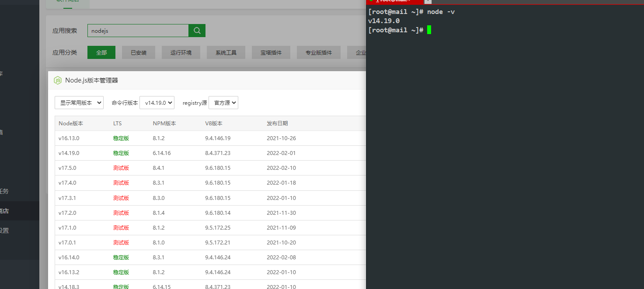The height and width of the screenshot is (289, 644).
Task: Click the Node.js logo in manager header
Action: pos(58,80)
